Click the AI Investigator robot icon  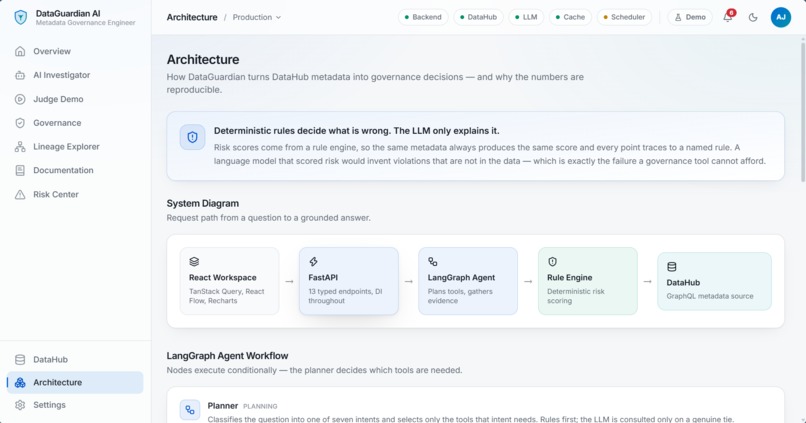(x=20, y=75)
